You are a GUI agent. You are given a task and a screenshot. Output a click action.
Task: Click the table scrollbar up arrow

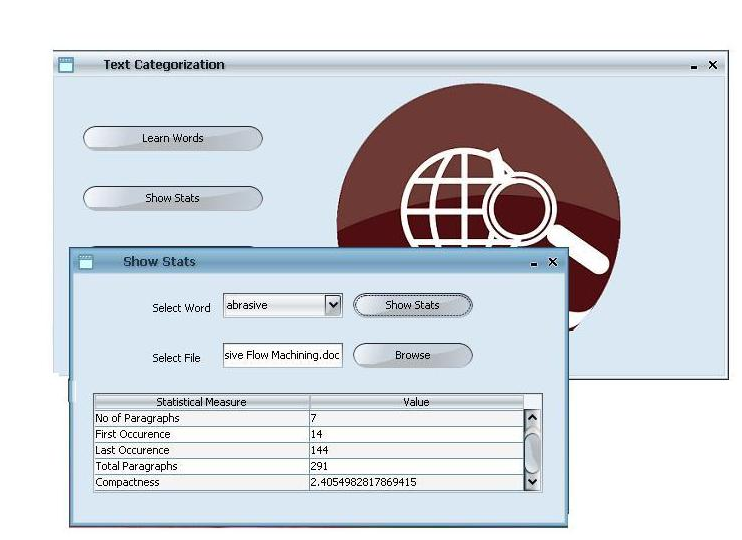(x=532, y=417)
